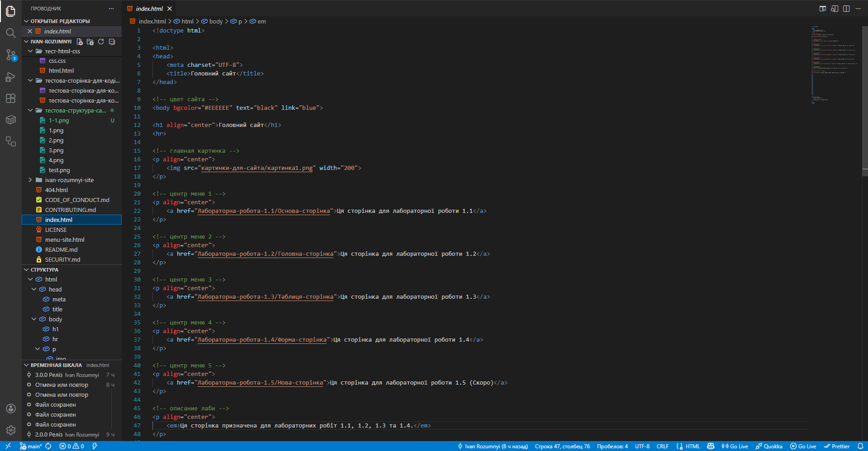Collapse the Открытые редакторы section
Viewport: 868px width, 451px height.
[x=26, y=21]
